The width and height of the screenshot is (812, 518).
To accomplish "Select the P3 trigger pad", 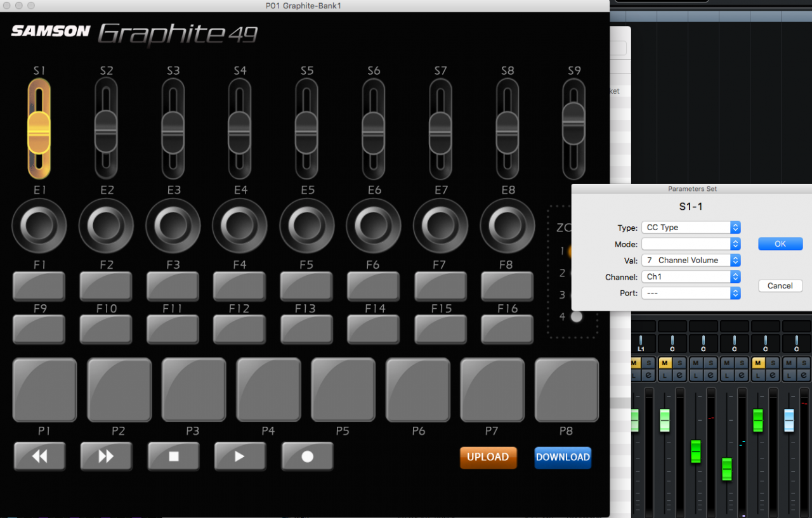I will 193,390.
